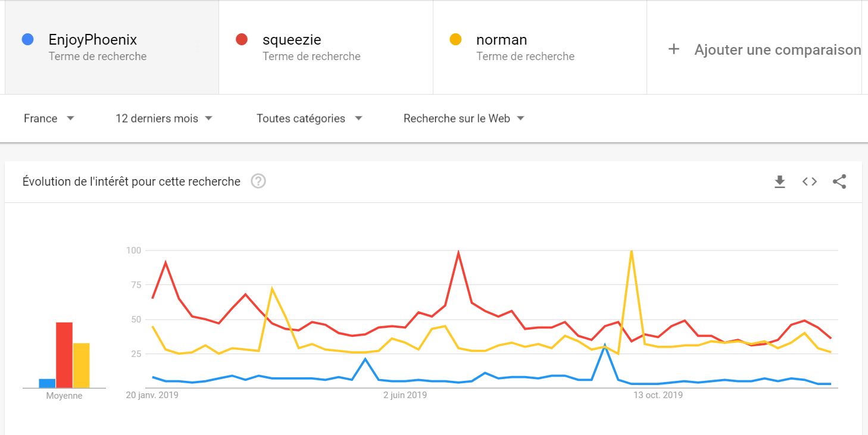Click the plus icon to add comparison
The image size is (868, 435).
[674, 49]
